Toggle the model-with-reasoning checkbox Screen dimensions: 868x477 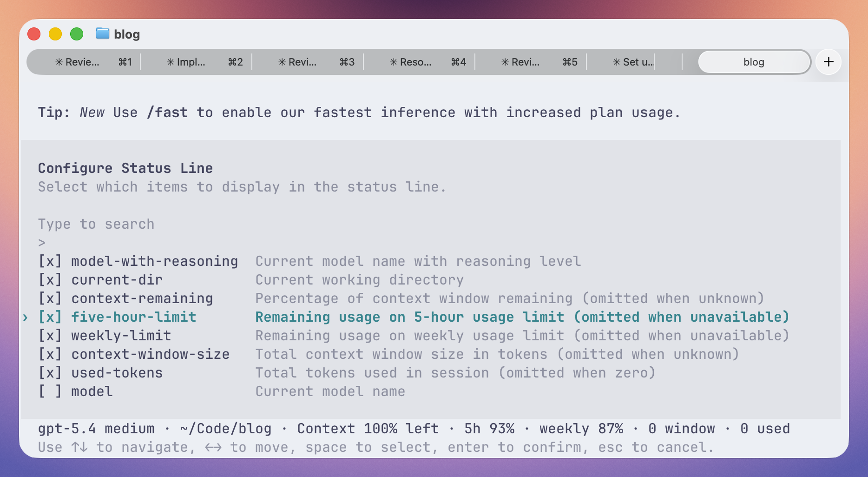pyautogui.click(x=50, y=261)
